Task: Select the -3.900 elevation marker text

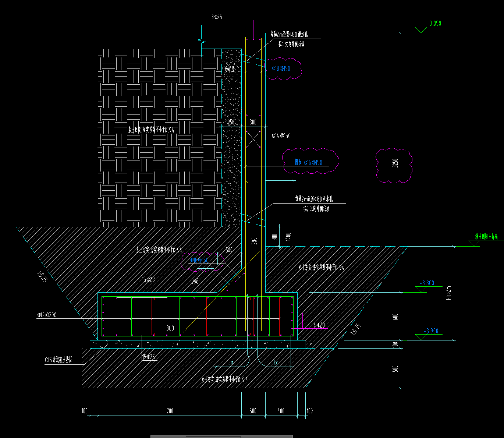Action: click(431, 331)
